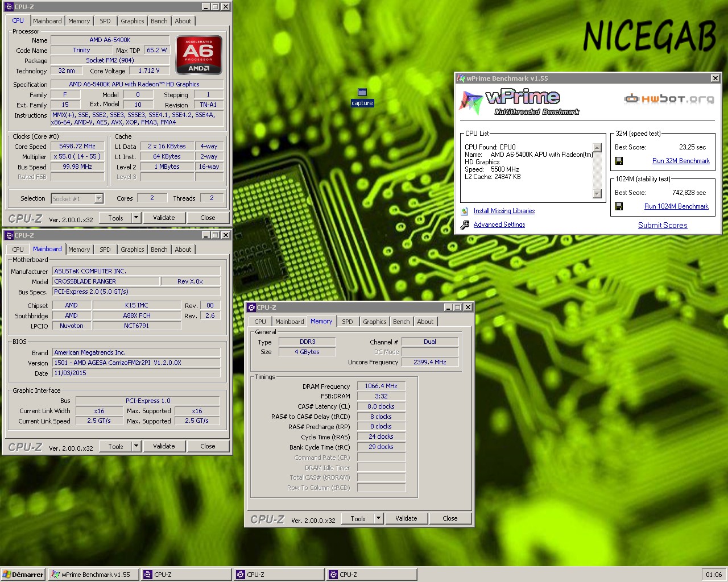The image size is (728, 582).
Task: Click the CPU-Z icon in Memory window title
Action: pos(251,307)
